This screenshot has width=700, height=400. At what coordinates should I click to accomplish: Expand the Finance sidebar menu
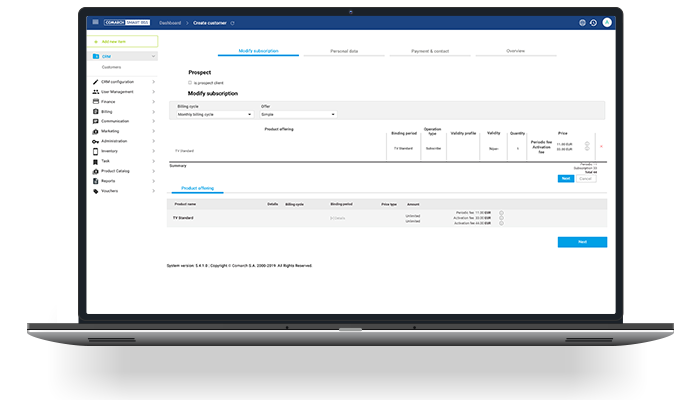pyautogui.click(x=153, y=101)
